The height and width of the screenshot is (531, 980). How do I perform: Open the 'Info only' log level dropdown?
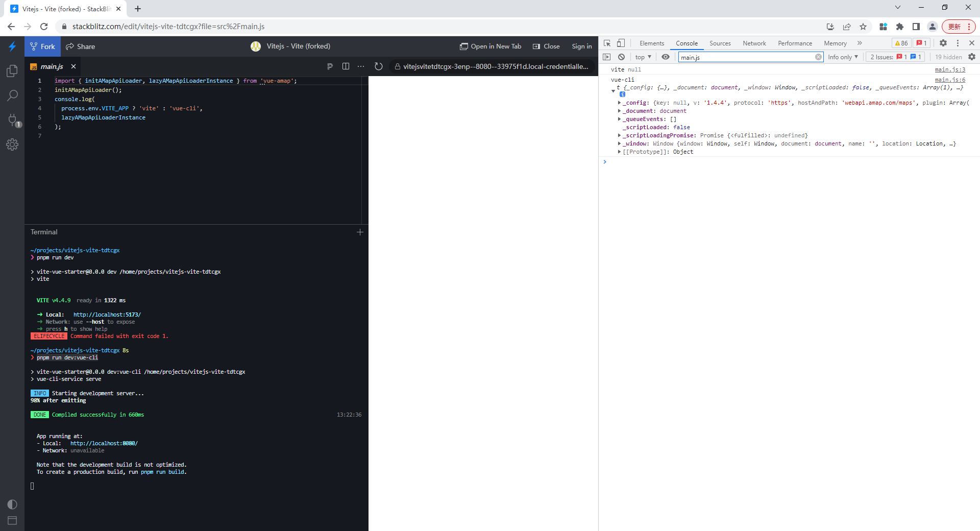[842, 57]
